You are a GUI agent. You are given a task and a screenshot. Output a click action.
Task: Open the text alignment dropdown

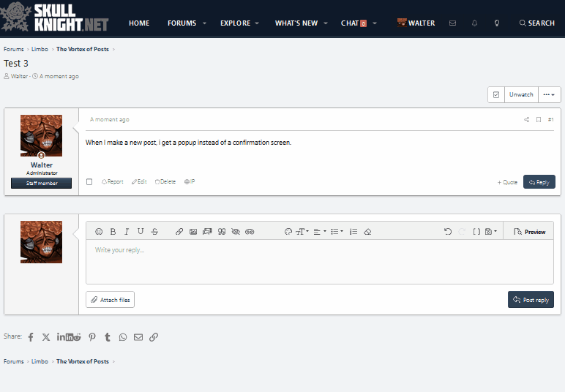pyautogui.click(x=321, y=232)
